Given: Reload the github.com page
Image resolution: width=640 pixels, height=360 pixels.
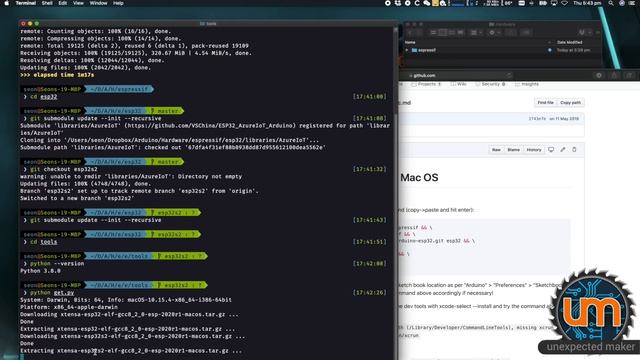Looking at the screenshot, I should (x=509, y=76).
